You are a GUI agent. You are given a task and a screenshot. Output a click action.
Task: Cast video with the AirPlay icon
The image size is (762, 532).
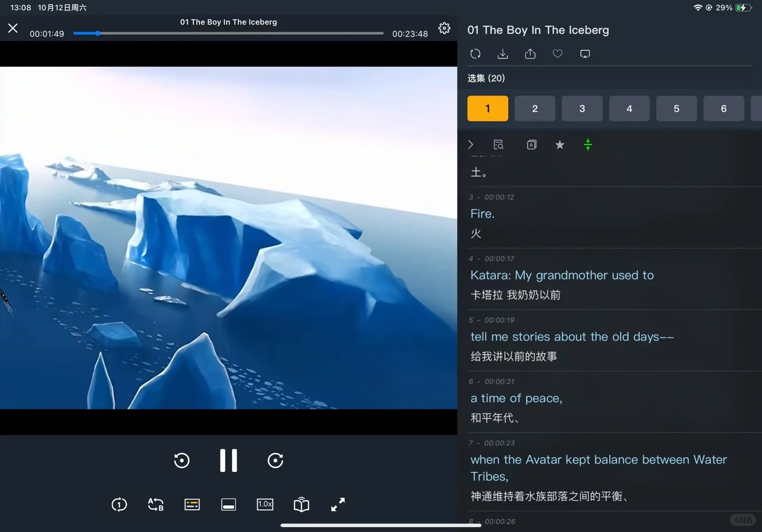coord(585,54)
